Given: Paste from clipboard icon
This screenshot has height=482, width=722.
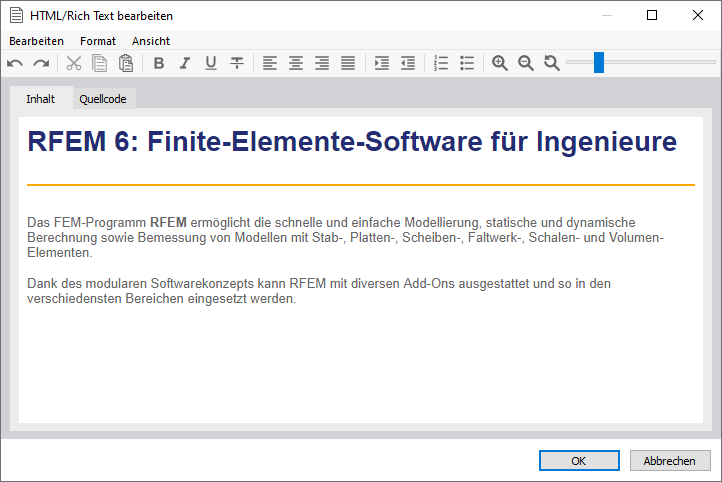Looking at the screenshot, I should (126, 63).
